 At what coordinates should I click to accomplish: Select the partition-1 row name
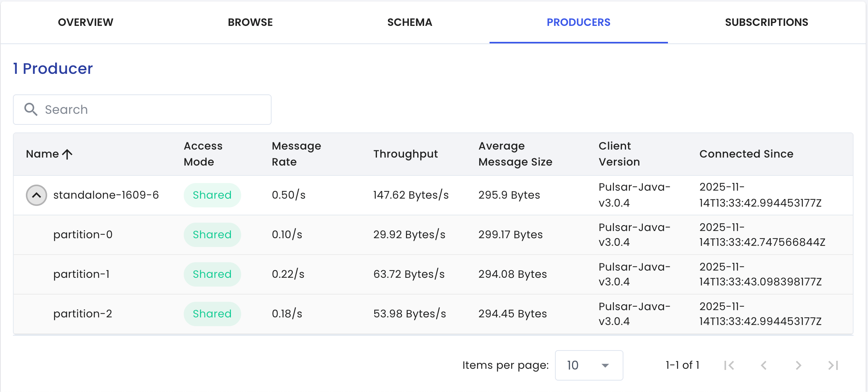pyautogui.click(x=81, y=274)
